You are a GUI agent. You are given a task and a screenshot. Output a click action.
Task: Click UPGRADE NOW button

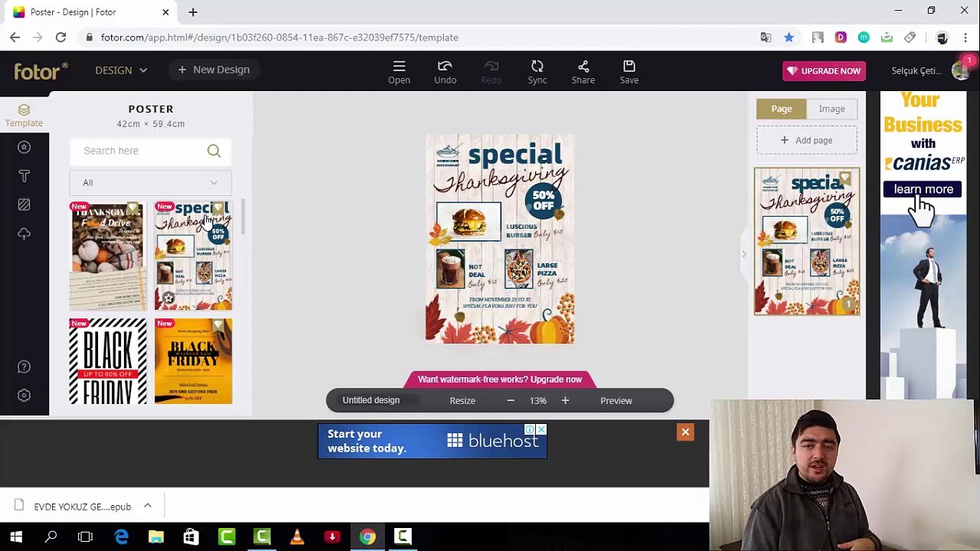(x=824, y=71)
